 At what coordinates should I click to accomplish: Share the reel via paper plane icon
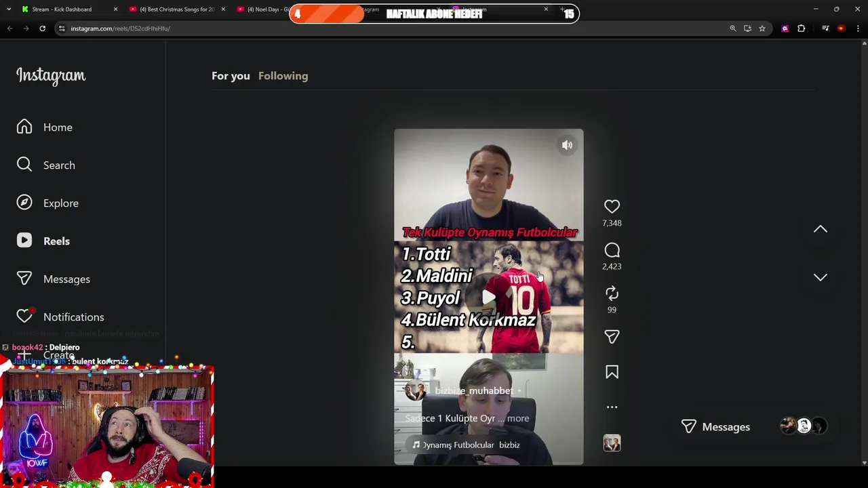612,336
